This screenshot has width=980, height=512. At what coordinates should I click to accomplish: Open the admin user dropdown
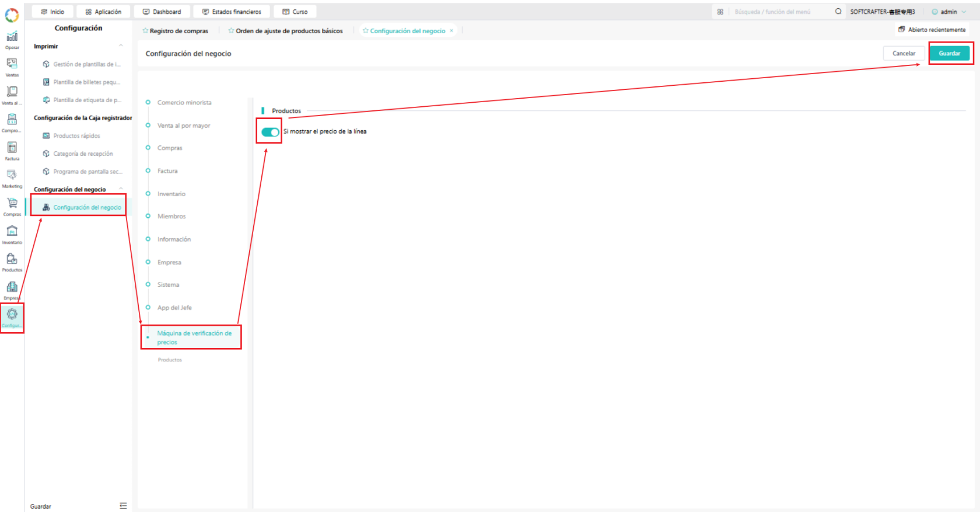tap(949, 12)
